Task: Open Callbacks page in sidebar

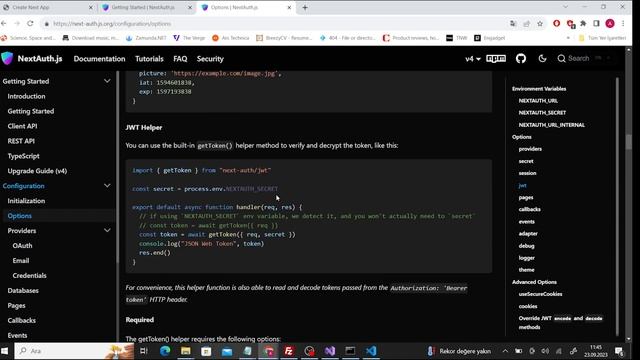Action: (21, 320)
